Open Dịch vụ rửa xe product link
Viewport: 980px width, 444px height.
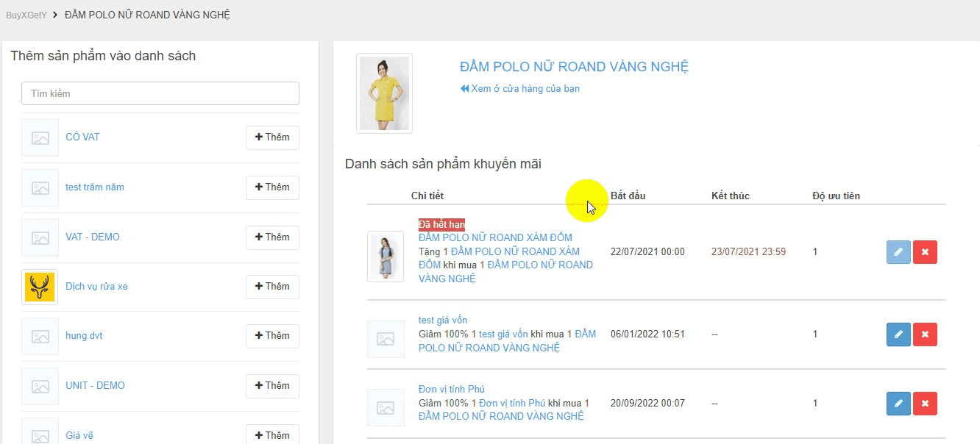click(96, 287)
